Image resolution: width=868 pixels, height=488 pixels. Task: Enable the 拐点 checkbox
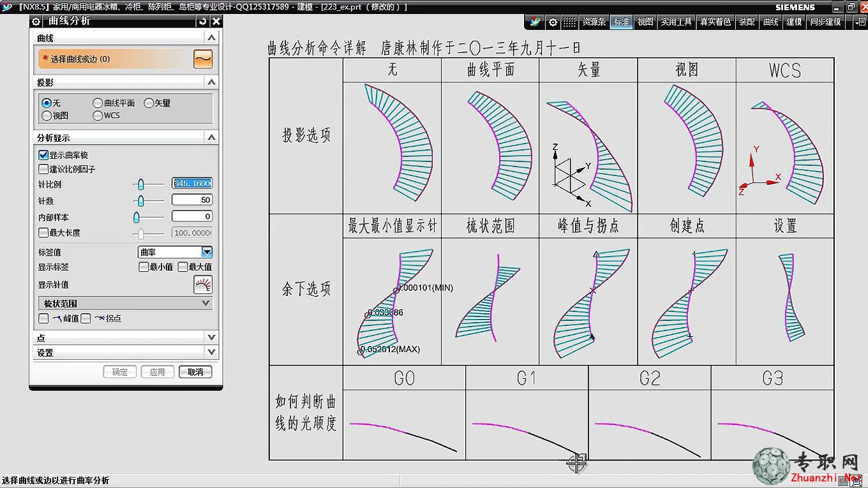tap(86, 318)
